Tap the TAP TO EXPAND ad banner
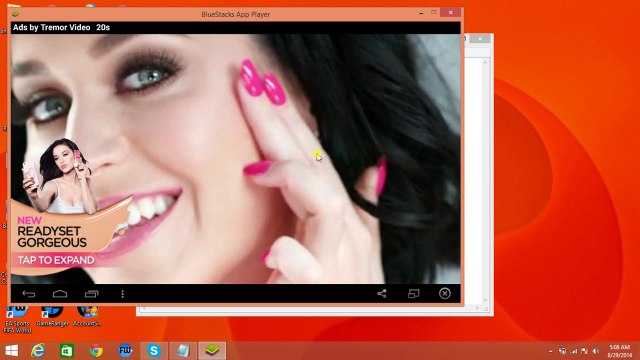This screenshot has height=360, width=640. point(56,260)
